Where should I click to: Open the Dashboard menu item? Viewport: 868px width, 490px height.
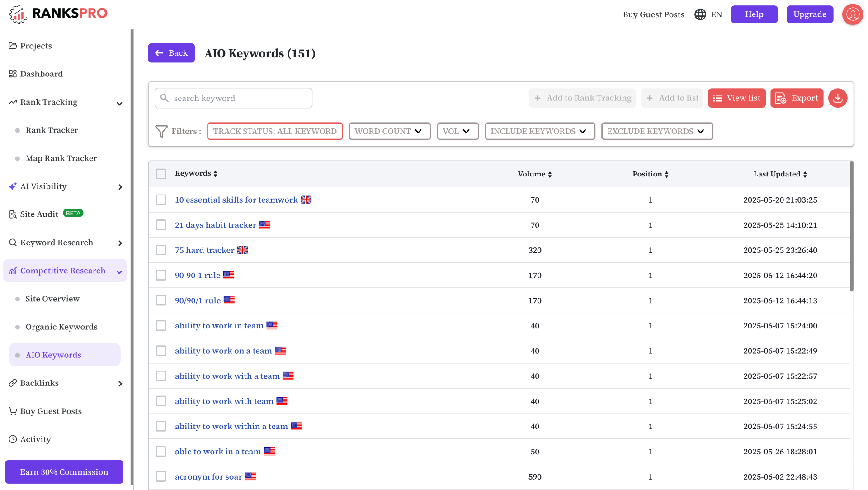point(42,74)
